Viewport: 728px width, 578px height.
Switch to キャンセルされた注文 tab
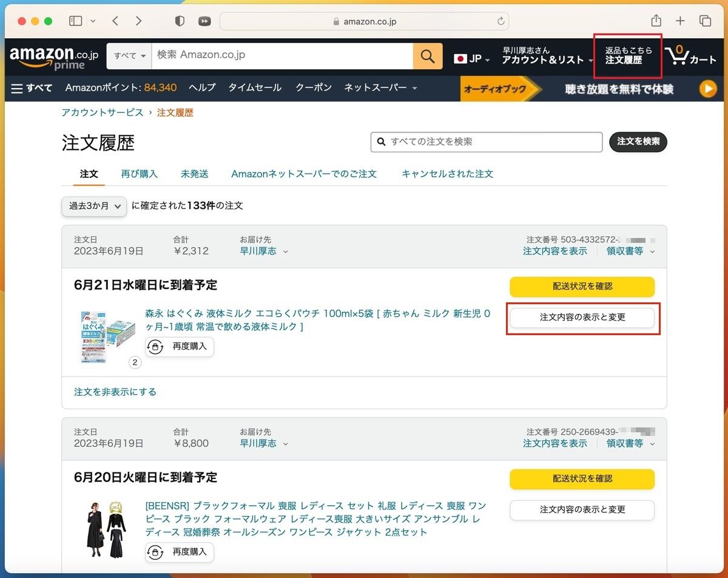[447, 174]
